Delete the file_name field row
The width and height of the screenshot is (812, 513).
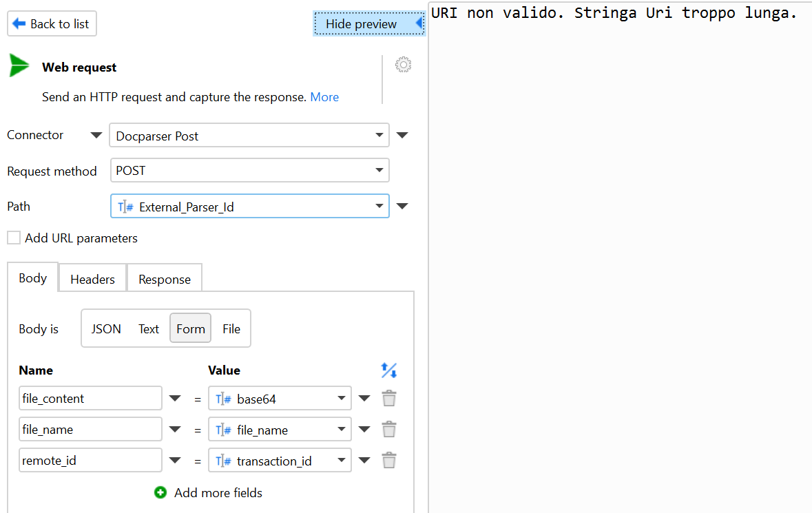point(389,430)
